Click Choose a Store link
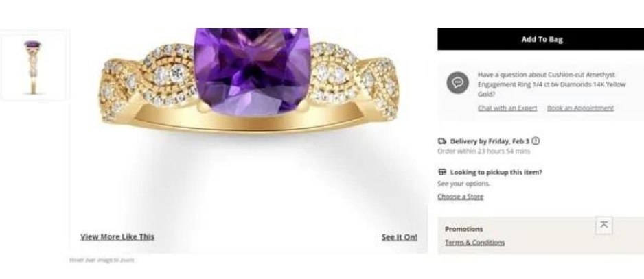 [461, 197]
